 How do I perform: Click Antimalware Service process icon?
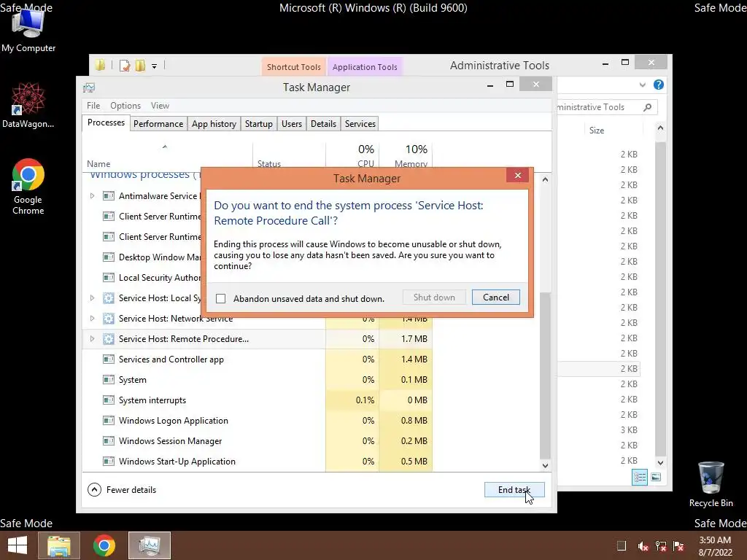coord(109,195)
